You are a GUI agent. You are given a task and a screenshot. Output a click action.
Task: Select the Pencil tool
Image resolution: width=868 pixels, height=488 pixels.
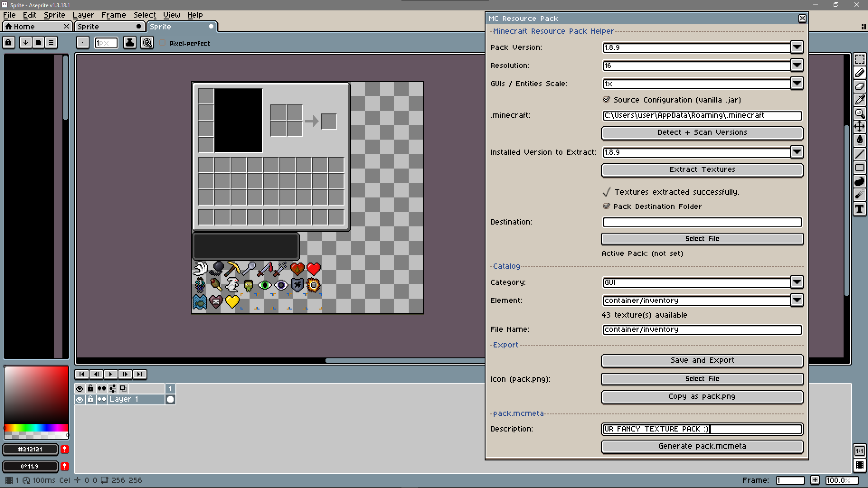point(859,73)
